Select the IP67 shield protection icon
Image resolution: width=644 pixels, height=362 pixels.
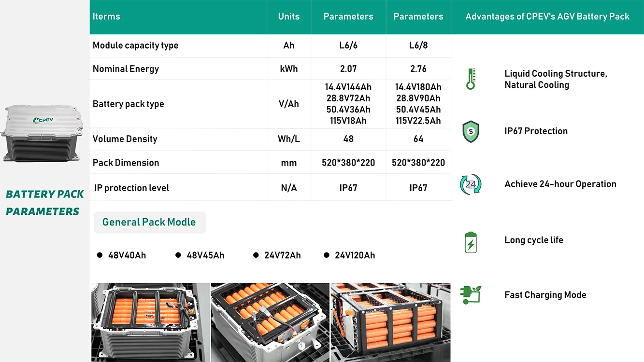(471, 131)
